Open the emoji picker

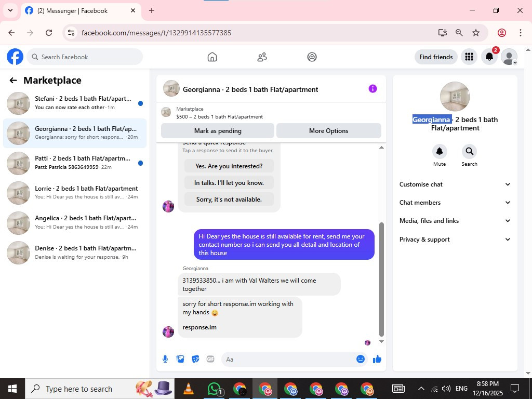click(361, 359)
